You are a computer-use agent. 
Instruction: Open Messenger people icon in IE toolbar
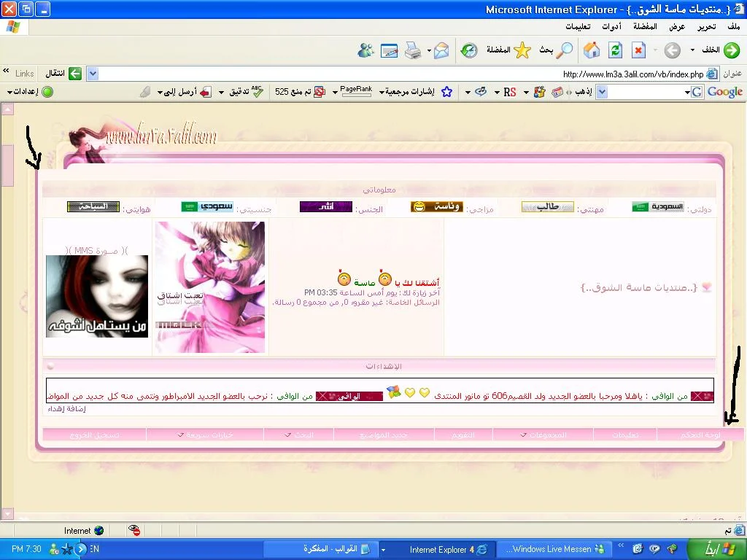(x=366, y=50)
